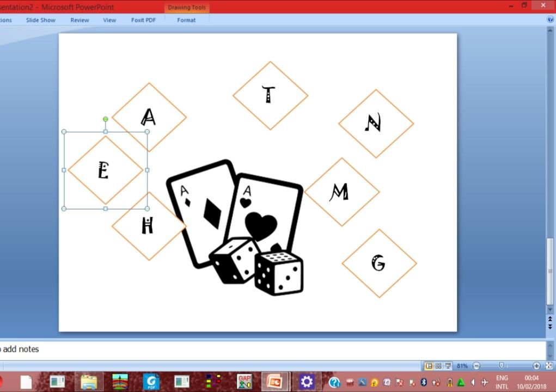The image size is (556, 392).
Task: Open the Foxit PDF ribbon tab
Action: (143, 20)
